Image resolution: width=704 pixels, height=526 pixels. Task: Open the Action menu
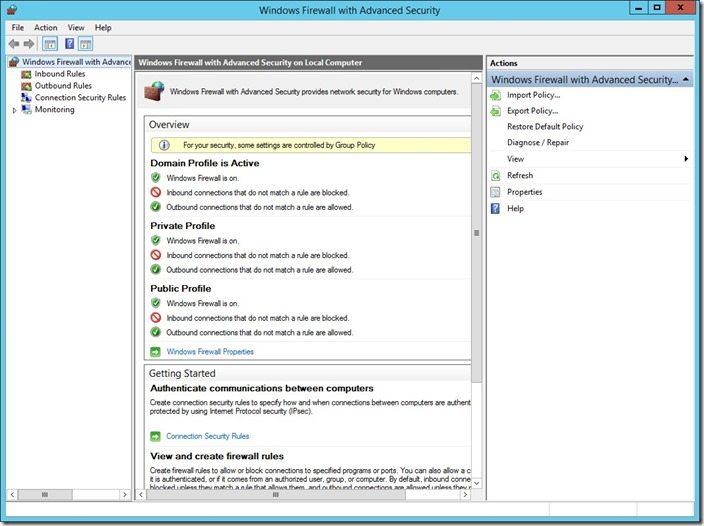tap(46, 28)
